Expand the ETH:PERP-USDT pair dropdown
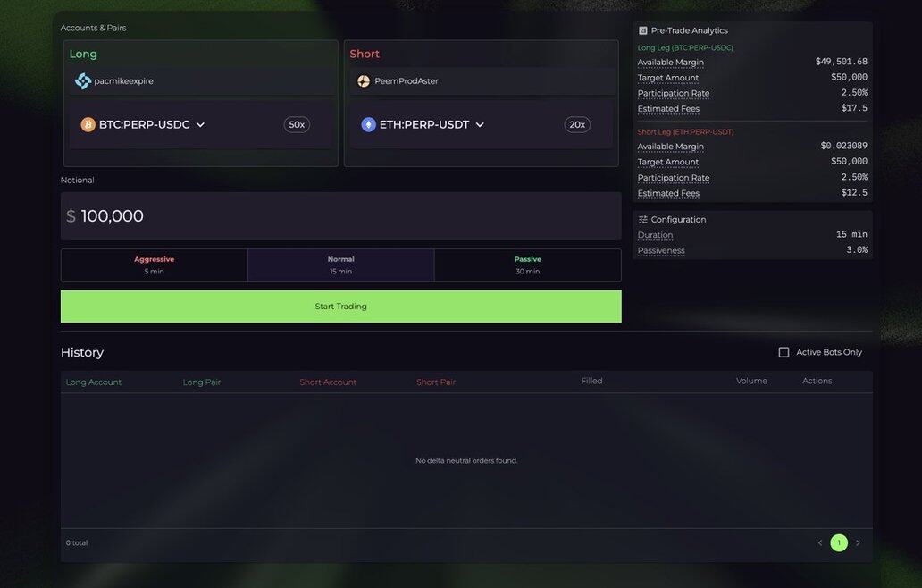 480,125
